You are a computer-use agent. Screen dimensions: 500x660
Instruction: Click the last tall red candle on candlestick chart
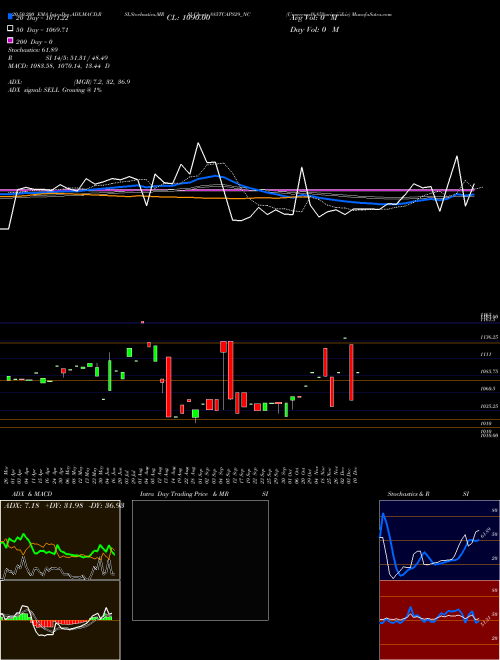point(351,372)
